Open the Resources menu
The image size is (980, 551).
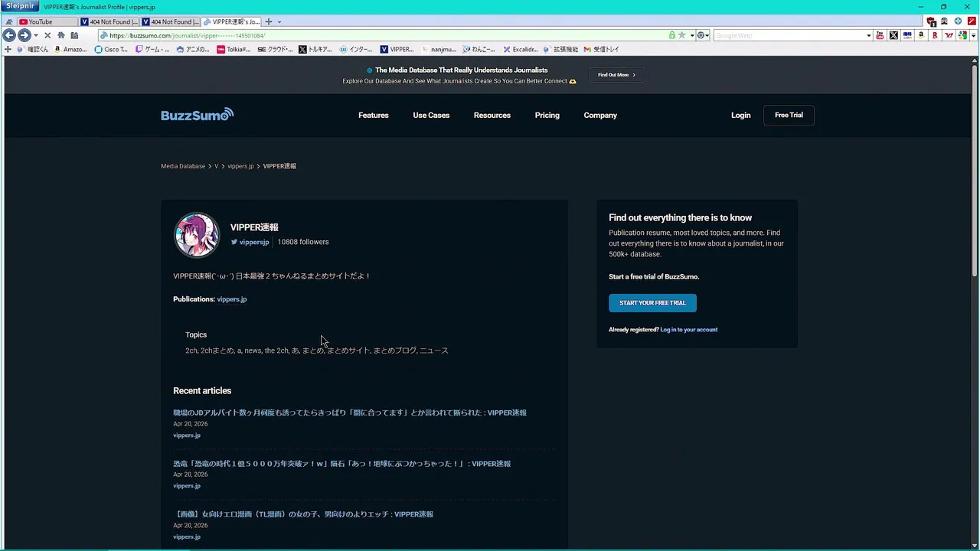[492, 115]
